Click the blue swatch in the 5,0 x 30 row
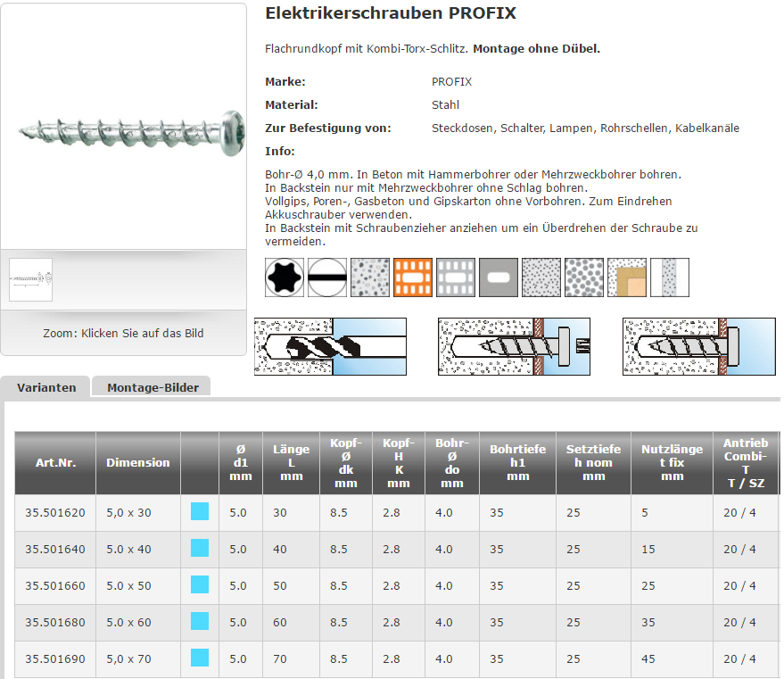This screenshot has width=784, height=679. pos(200,512)
